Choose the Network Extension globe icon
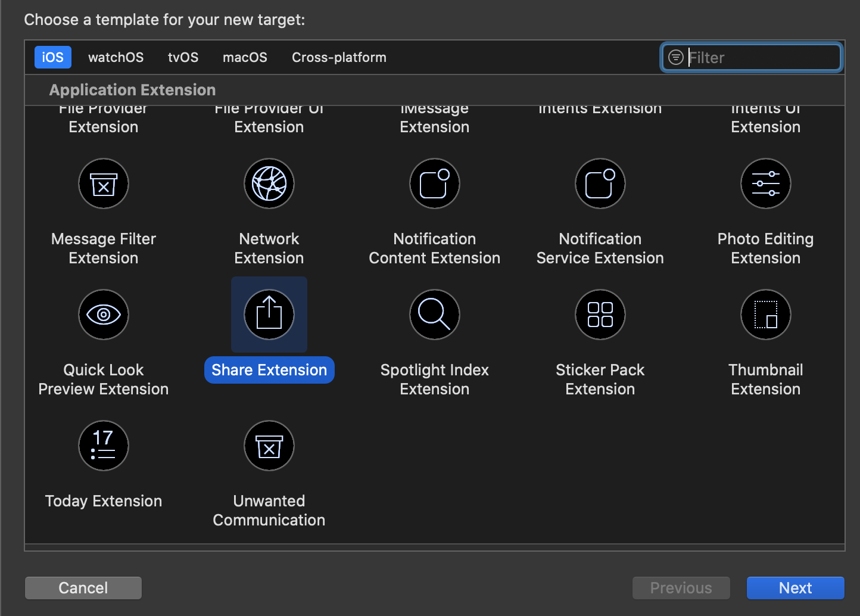Screen dimensions: 860x616 [x=269, y=183]
